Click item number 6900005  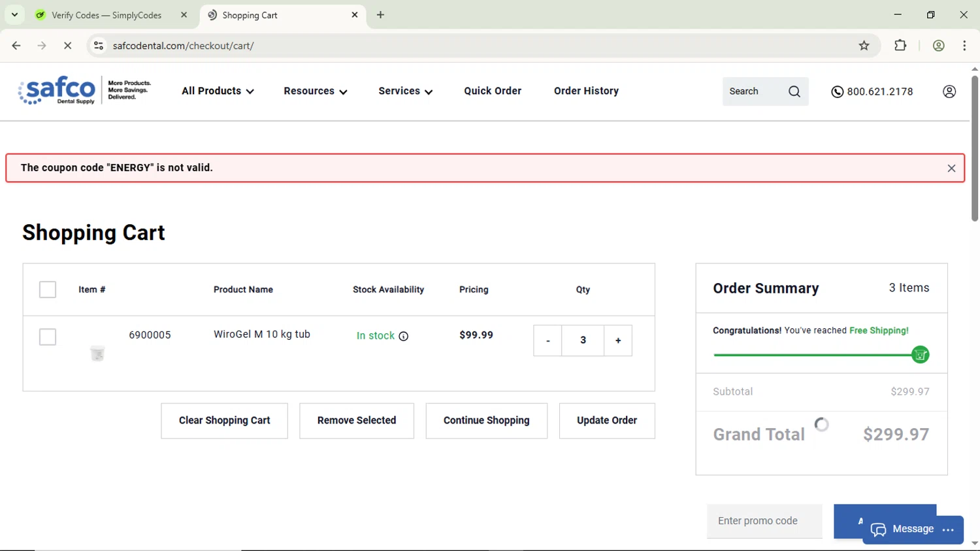click(x=150, y=335)
